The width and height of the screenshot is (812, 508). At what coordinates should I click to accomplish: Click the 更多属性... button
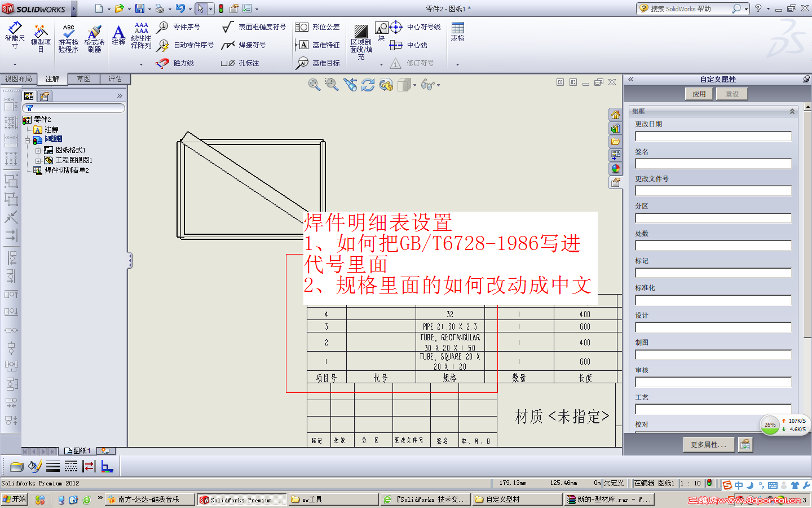tap(709, 445)
